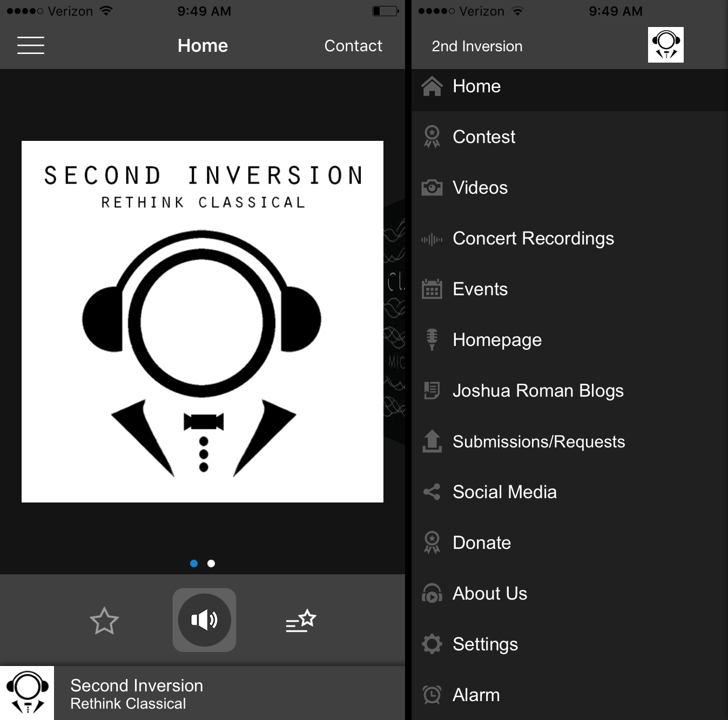Open Settings menu entry

[570, 644]
